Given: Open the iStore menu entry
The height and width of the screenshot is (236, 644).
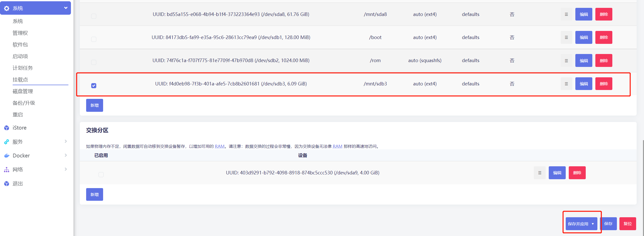Looking at the screenshot, I should tap(20, 128).
